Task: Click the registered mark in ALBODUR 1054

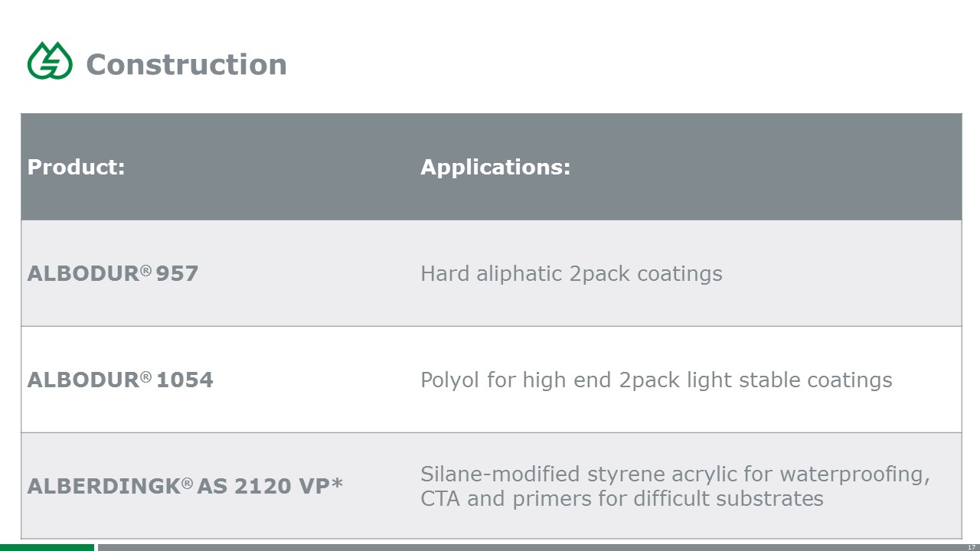Action: (145, 376)
